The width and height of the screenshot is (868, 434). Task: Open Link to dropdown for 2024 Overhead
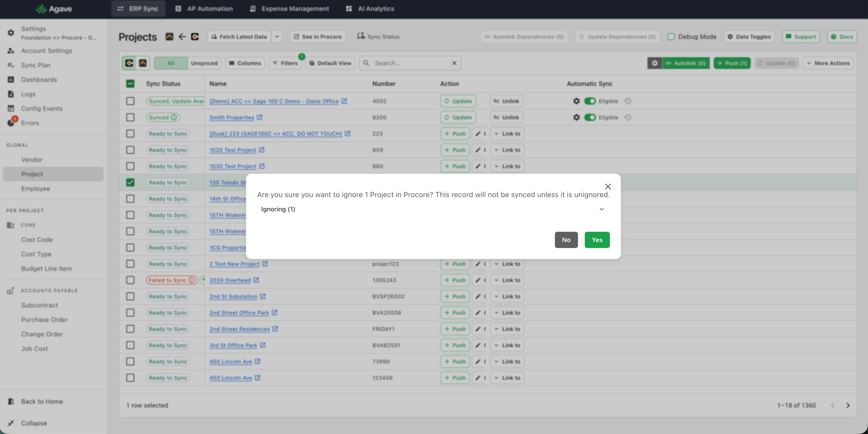pyautogui.click(x=507, y=280)
